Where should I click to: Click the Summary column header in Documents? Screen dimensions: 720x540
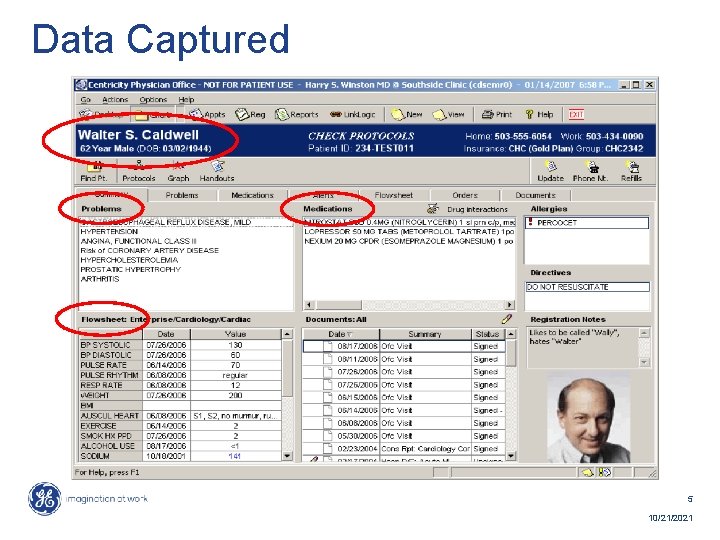[x=425, y=334]
